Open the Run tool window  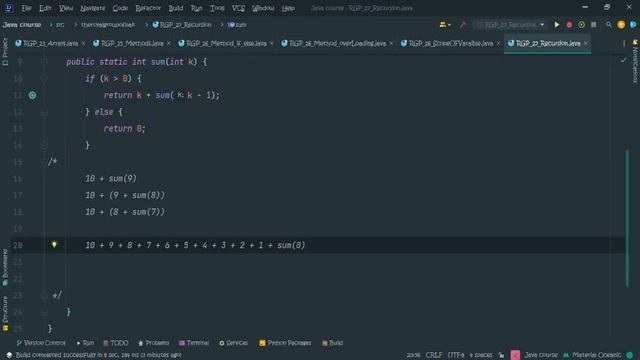85,343
